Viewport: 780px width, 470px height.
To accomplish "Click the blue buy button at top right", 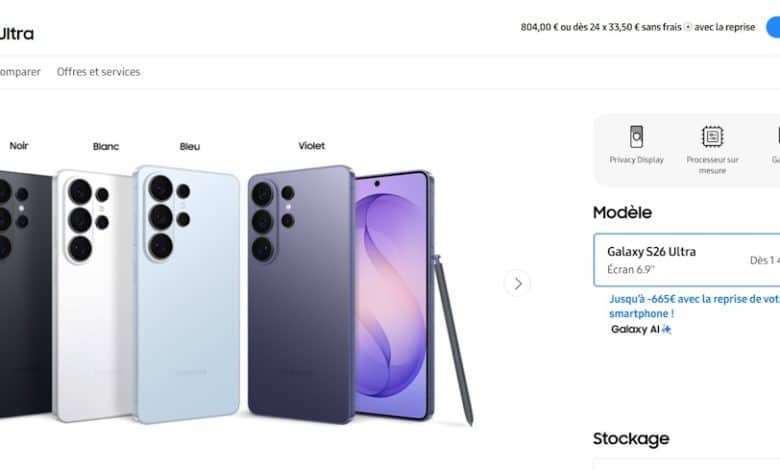I will click(x=772, y=27).
